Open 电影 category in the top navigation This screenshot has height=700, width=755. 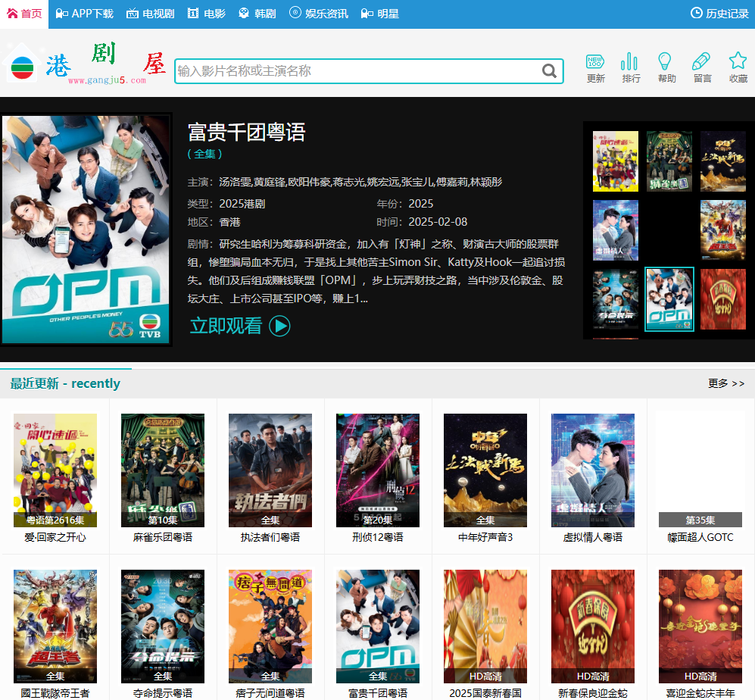207,14
